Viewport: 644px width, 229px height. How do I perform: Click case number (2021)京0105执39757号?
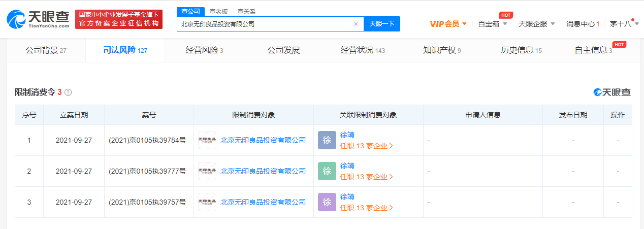coord(147,203)
